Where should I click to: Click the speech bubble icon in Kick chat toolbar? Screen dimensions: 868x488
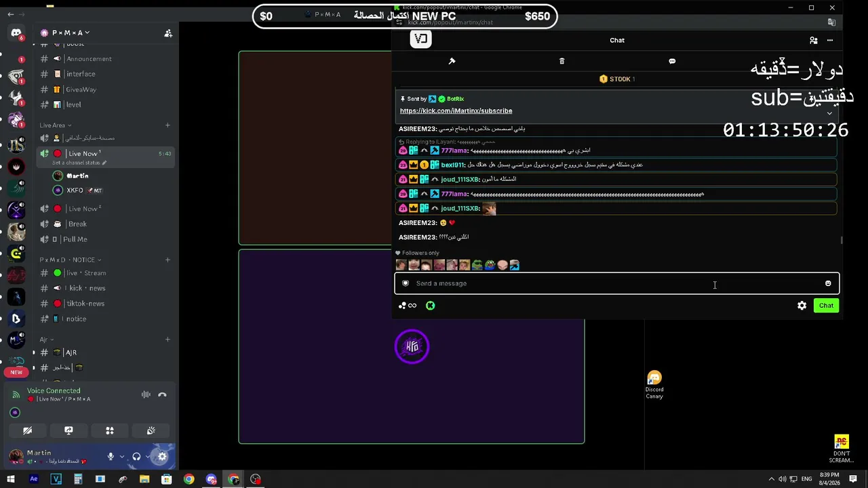pyautogui.click(x=672, y=61)
